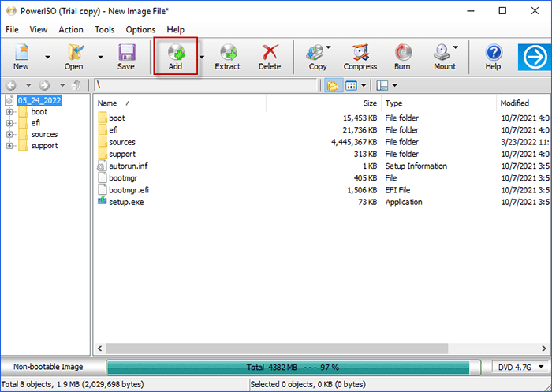Screen dimensions: 552x392
Task: Click the scroll right arrow
Action: tap(544, 349)
